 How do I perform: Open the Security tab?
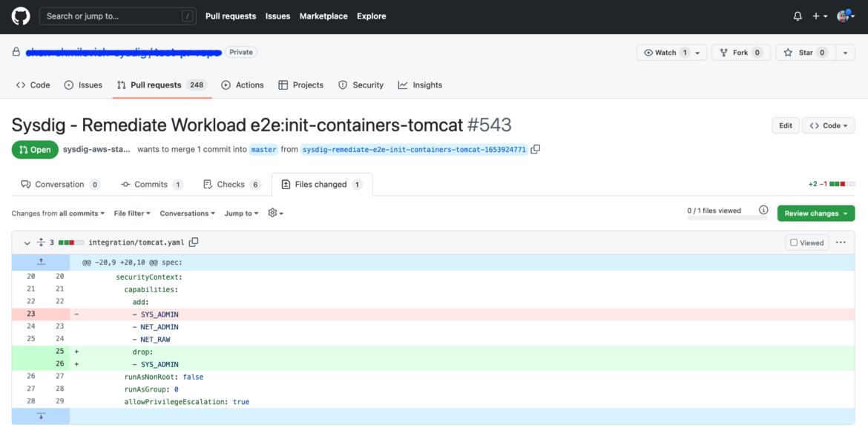click(x=361, y=85)
